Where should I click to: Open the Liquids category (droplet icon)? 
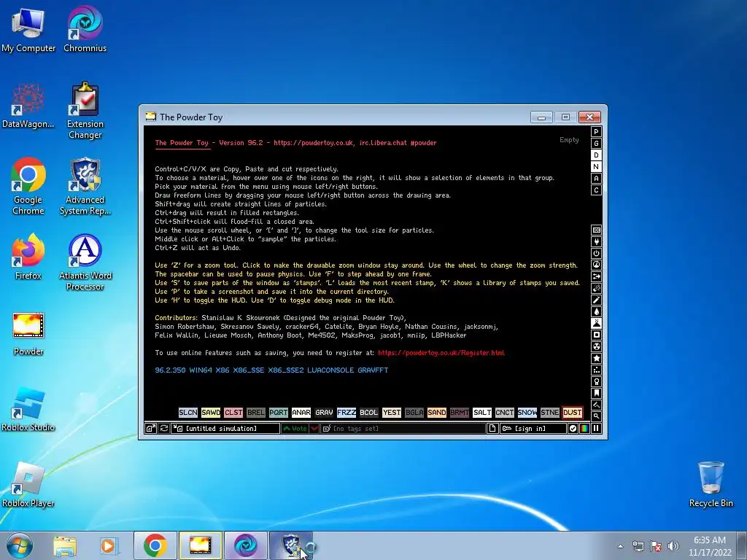pos(596,312)
